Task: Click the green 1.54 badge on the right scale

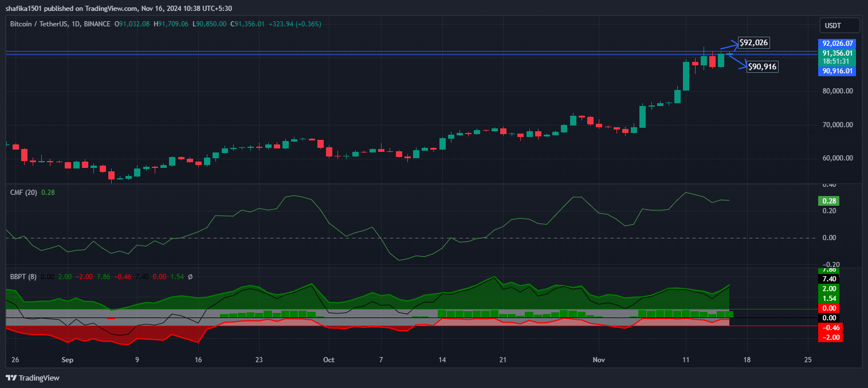Action: click(829, 299)
